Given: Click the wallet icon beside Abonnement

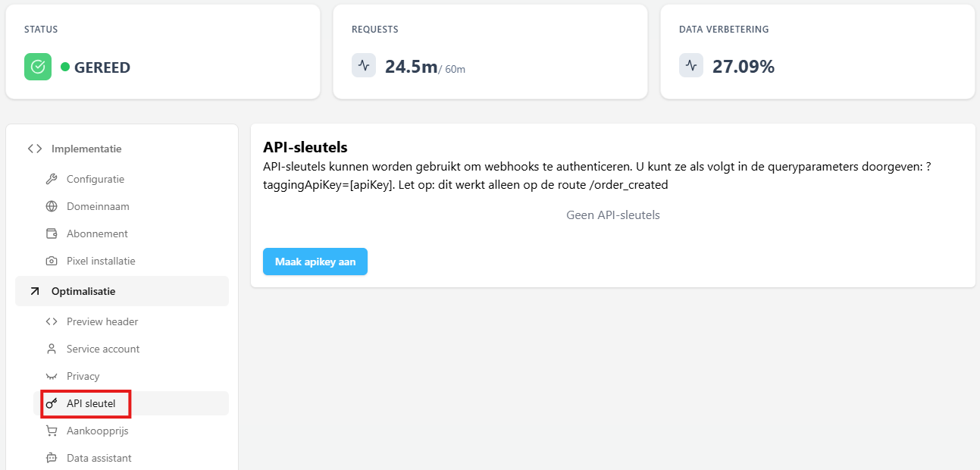Looking at the screenshot, I should [52, 234].
